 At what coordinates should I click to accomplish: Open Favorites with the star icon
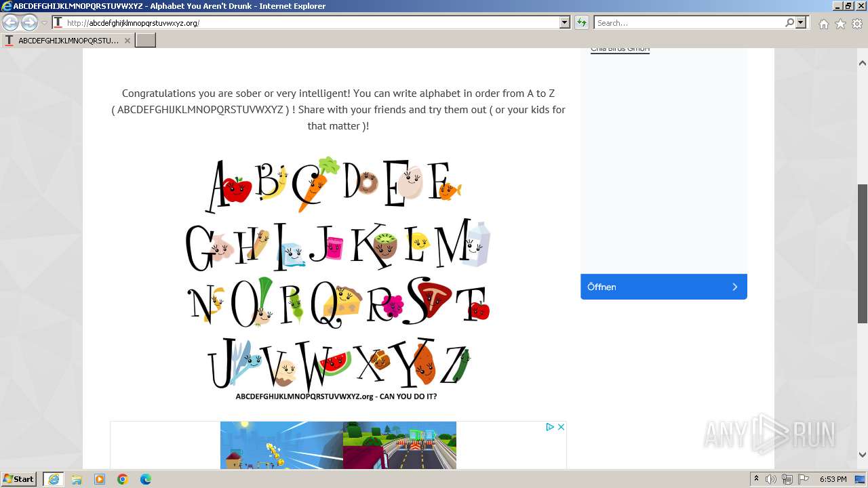(840, 24)
